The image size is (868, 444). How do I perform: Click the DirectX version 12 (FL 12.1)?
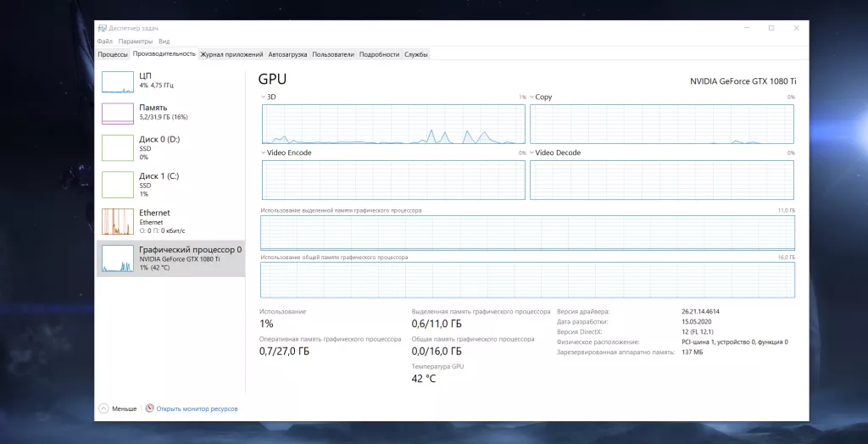(698, 331)
